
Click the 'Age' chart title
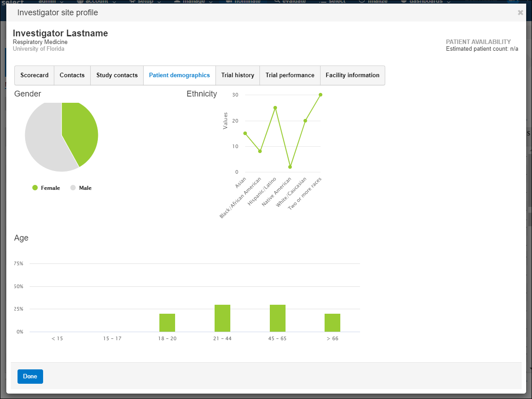coord(22,238)
